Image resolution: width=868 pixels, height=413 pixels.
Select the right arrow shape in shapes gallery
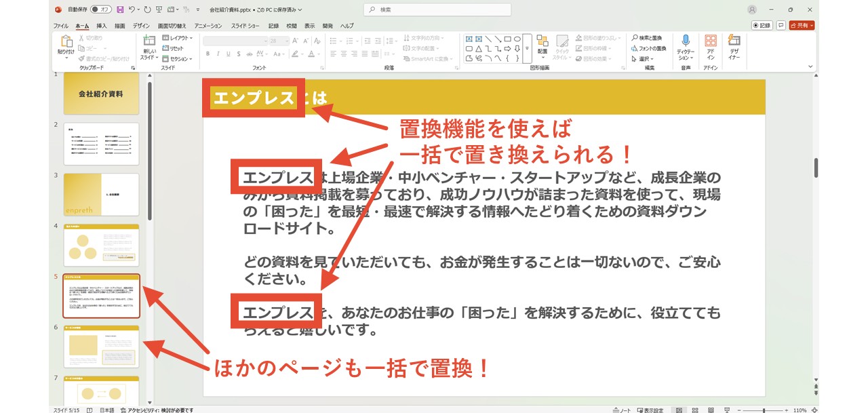[507, 49]
